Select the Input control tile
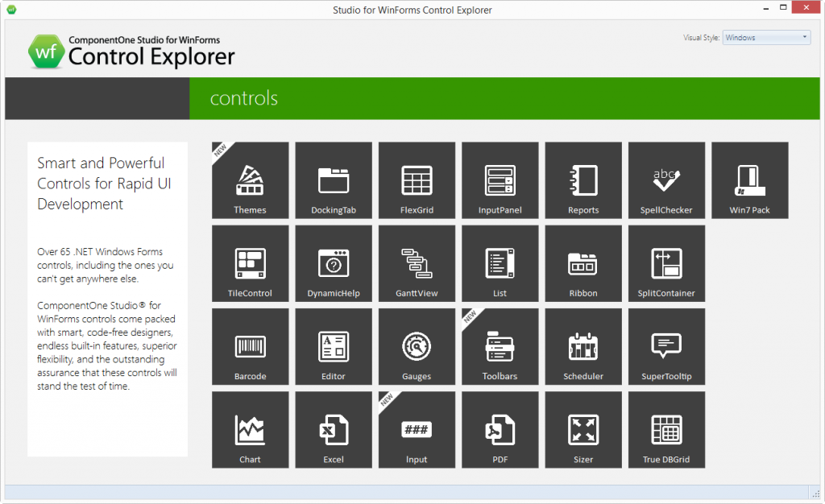The width and height of the screenshot is (825, 504). (417, 430)
